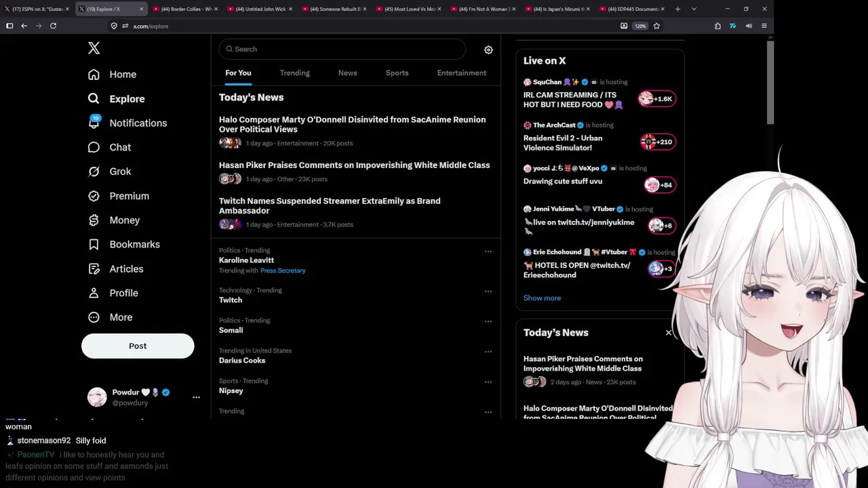Open more options for Twitch trend
Viewport: 868px width, 488px height.
pyautogui.click(x=488, y=291)
